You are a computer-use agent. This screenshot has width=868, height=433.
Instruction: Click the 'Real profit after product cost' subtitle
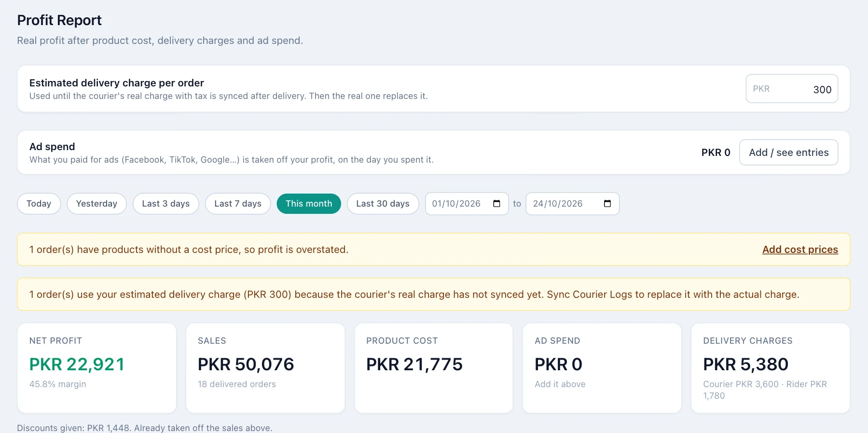point(160,41)
